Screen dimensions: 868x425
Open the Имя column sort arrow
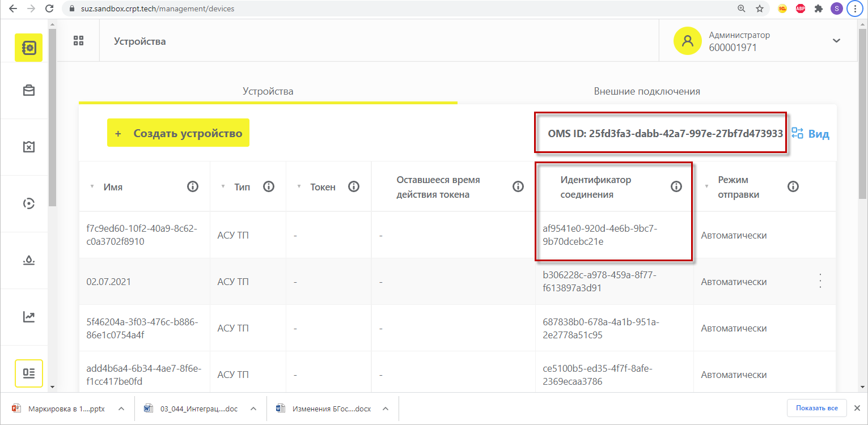[x=92, y=187]
